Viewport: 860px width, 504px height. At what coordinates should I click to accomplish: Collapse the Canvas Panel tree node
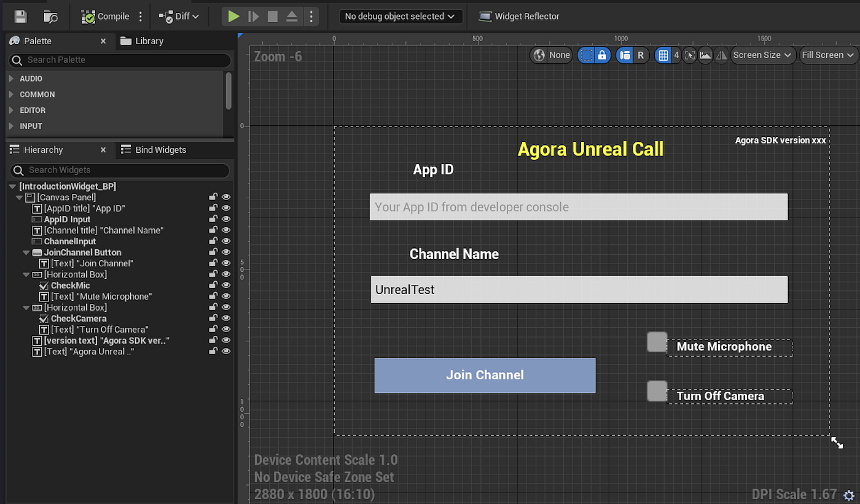coord(20,198)
